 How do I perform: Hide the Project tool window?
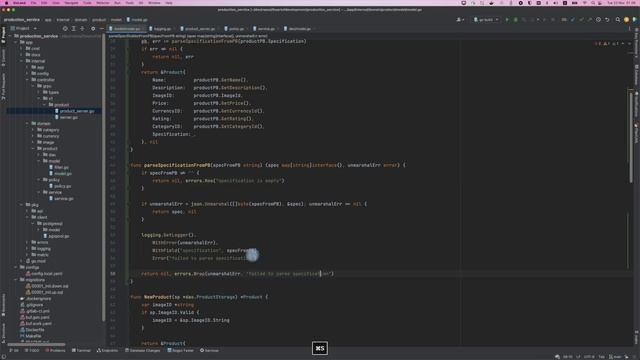[102, 29]
